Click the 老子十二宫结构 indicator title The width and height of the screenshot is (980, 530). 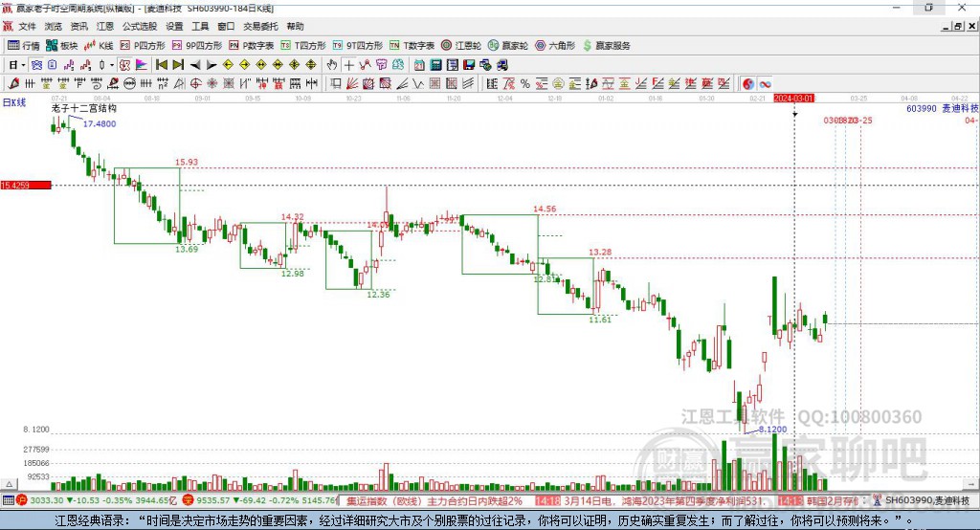84,108
